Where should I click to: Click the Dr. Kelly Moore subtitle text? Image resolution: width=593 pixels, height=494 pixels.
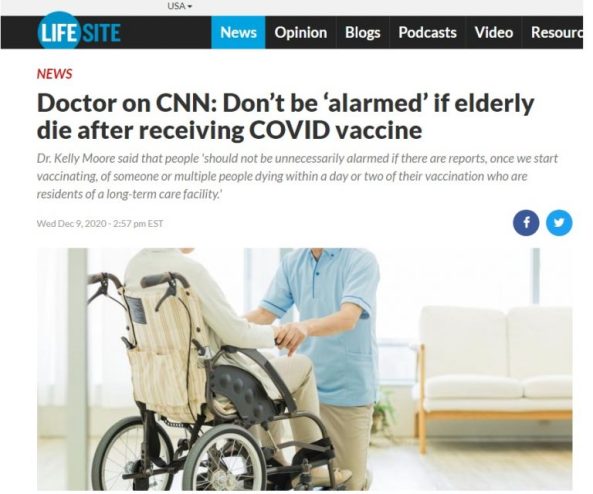pyautogui.click(x=297, y=176)
